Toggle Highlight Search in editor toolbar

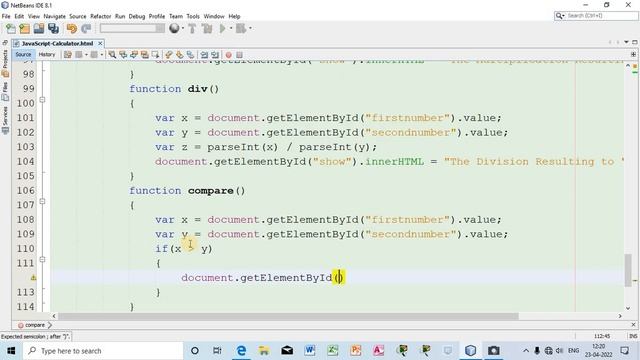[x=145, y=55]
